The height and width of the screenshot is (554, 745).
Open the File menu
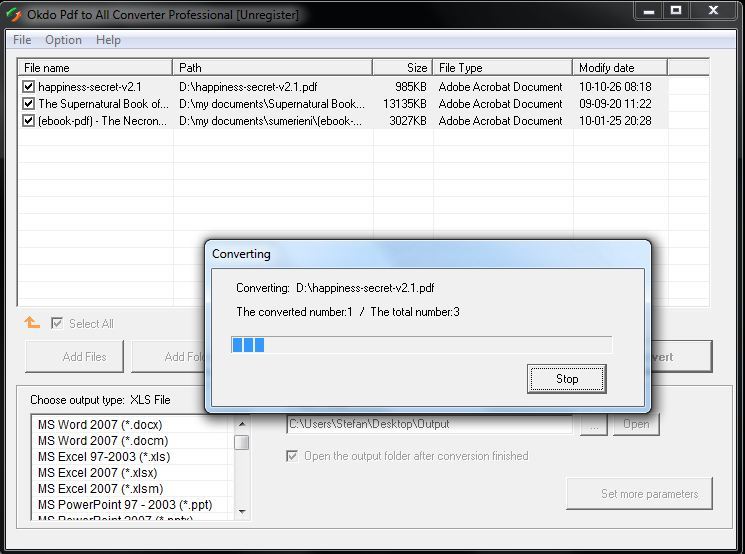[x=22, y=40]
